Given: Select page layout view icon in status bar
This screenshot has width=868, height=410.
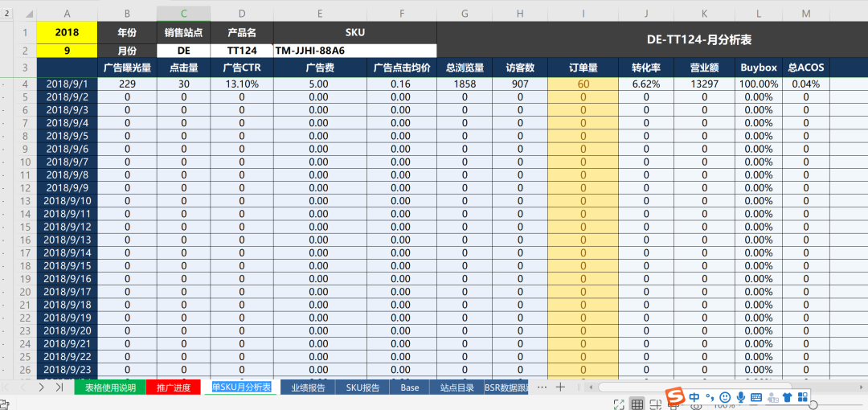Looking at the screenshot, I should [656, 404].
